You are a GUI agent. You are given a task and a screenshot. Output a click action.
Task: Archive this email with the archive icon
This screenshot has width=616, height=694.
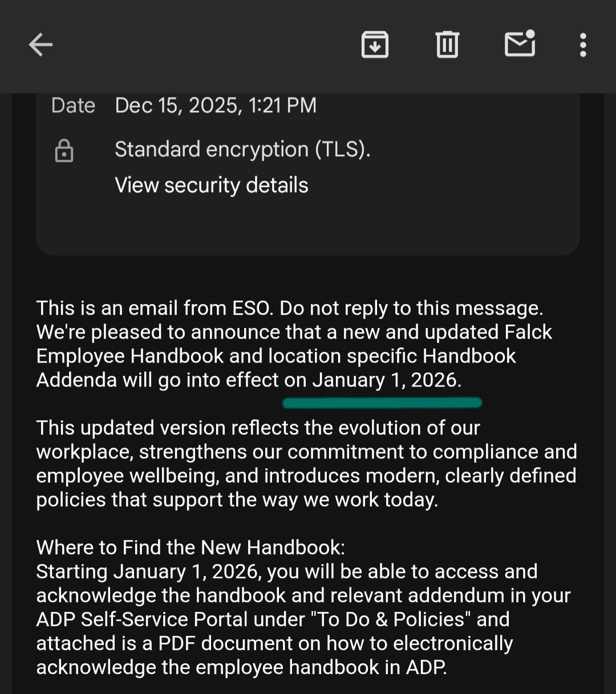tap(375, 44)
